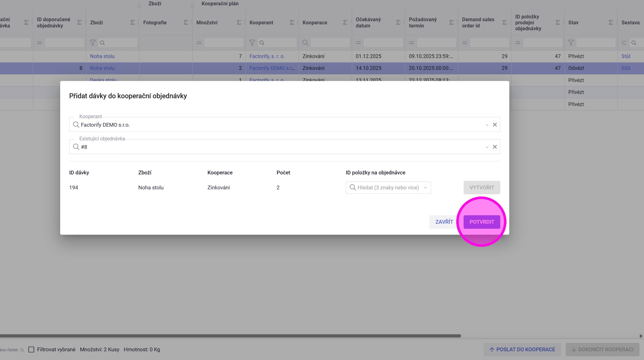Click the equals operator icon under Očekávaný datum

(358, 43)
